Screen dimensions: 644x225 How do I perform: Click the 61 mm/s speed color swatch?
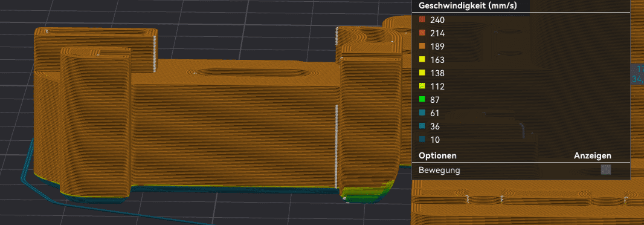pos(422,113)
